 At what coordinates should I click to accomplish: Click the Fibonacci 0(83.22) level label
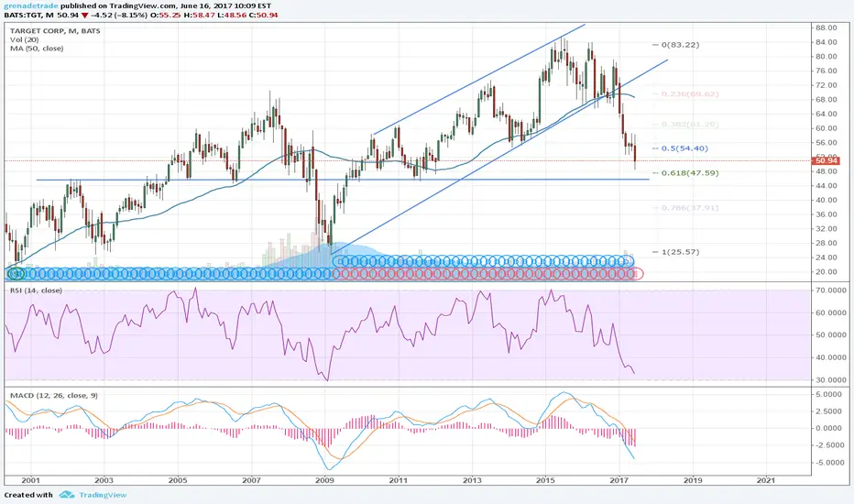pos(680,45)
